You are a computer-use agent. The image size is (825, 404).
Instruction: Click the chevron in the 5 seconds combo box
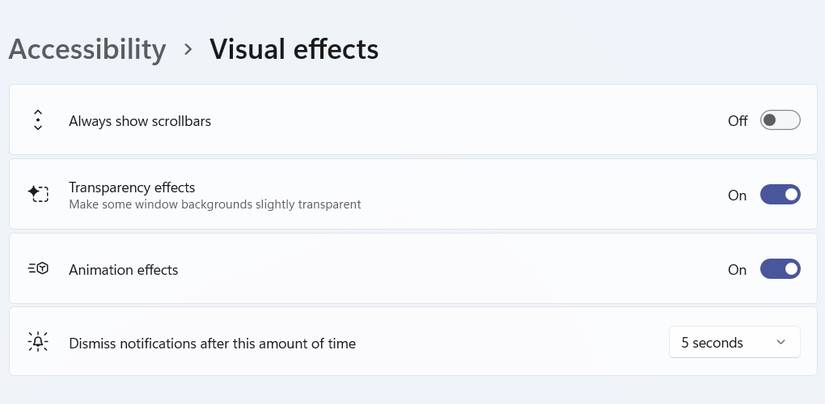point(781,343)
